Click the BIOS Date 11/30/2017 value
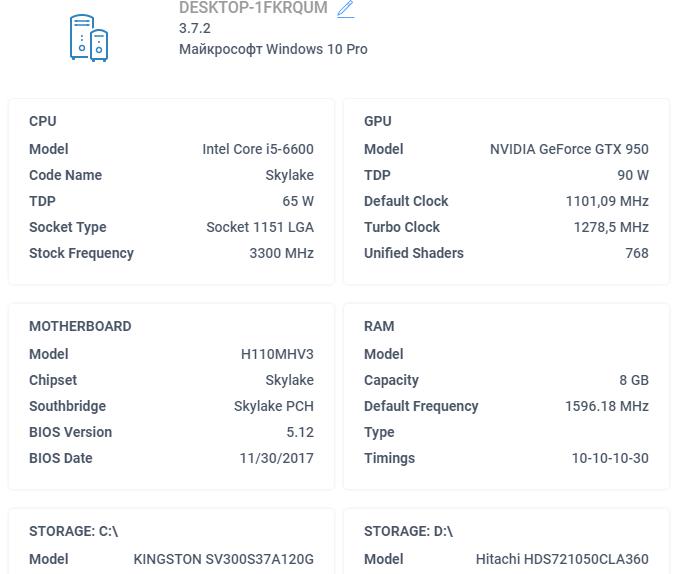 (277, 458)
